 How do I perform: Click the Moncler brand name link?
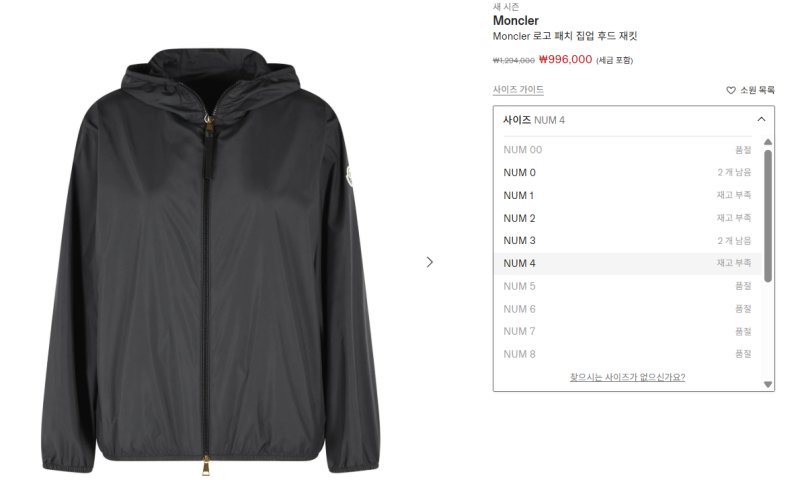pyautogui.click(x=515, y=21)
